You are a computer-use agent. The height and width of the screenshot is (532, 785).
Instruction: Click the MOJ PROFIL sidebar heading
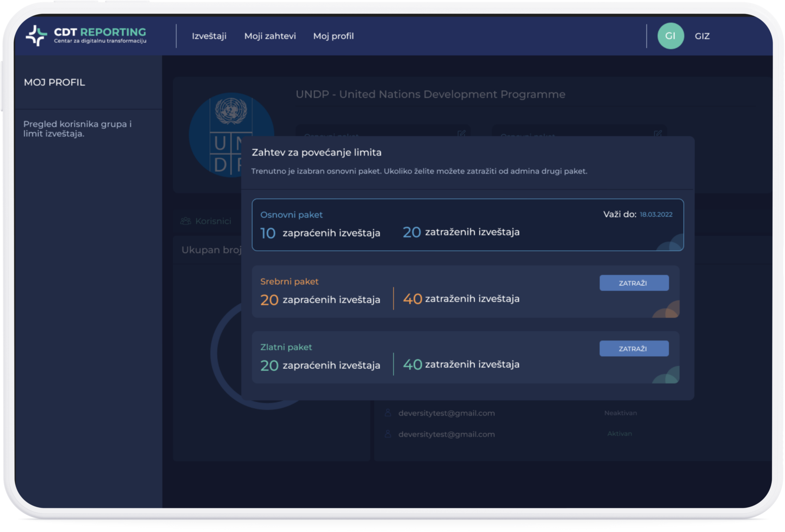54,82
